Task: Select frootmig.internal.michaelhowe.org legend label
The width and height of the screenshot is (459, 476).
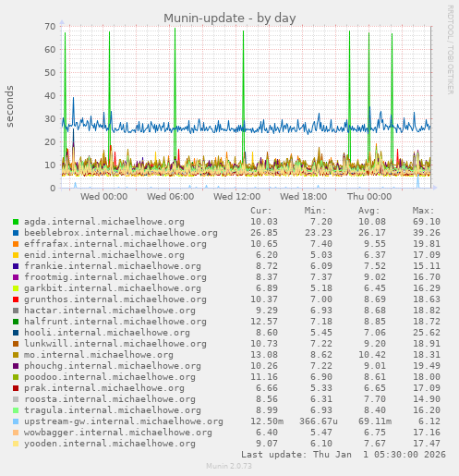Action: [115, 277]
